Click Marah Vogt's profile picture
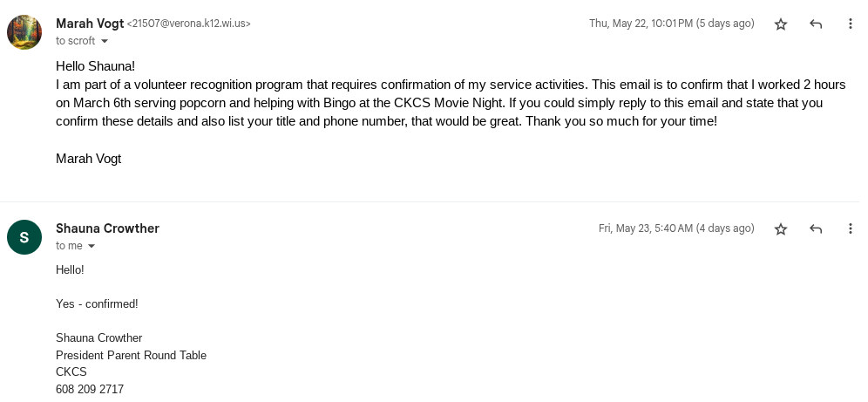The image size is (868, 402). (24, 32)
